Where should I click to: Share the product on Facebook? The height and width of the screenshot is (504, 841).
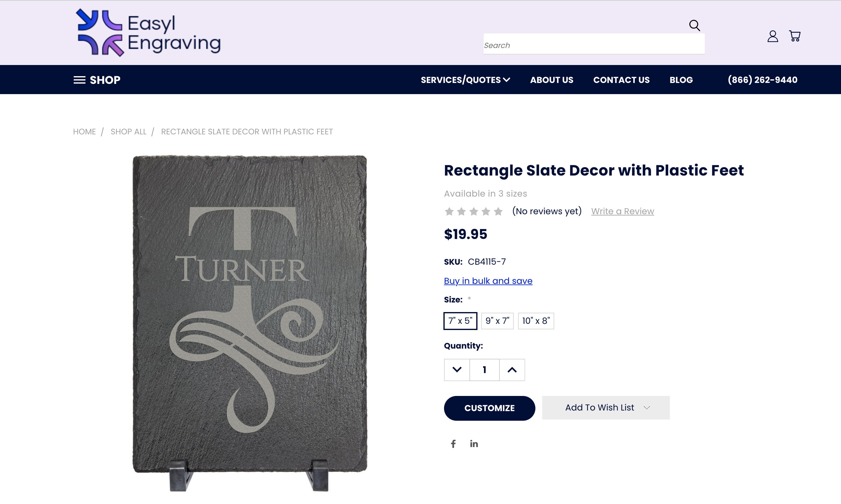[x=453, y=444]
